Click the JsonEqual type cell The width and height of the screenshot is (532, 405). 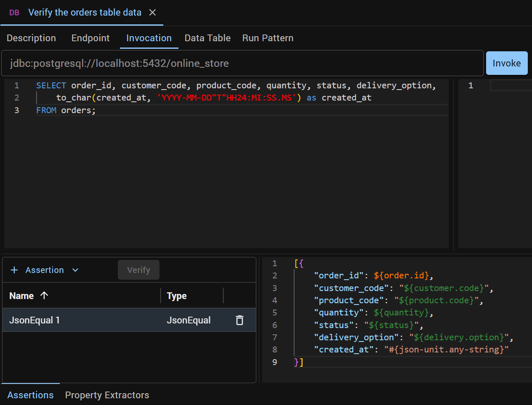click(189, 320)
